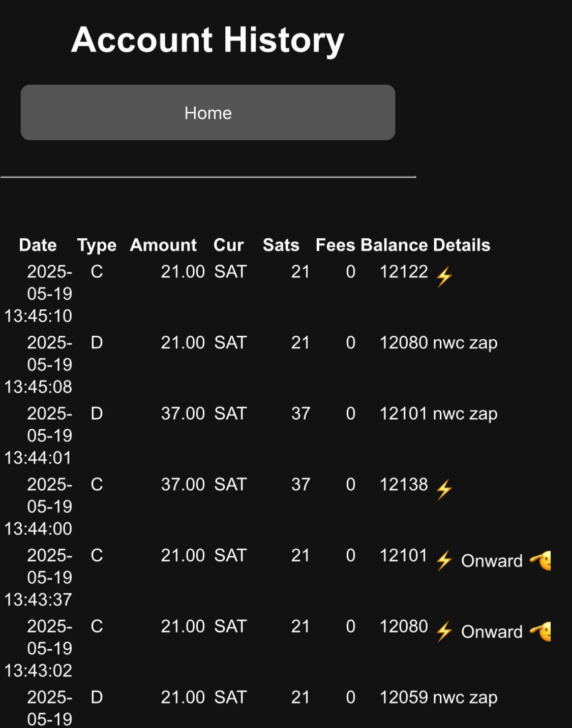
Task: Select nwc zap details at 13:45:08
Action: click(x=465, y=343)
